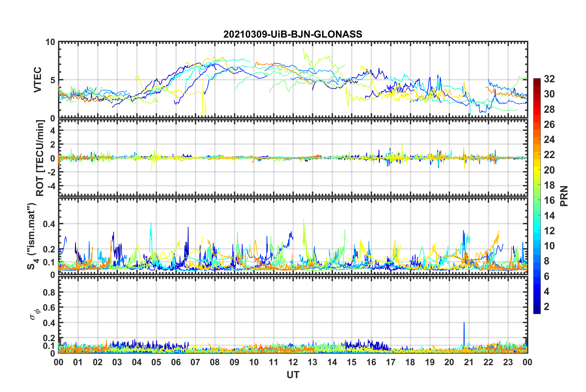Click ROT y-axis tick label 4

pyautogui.click(x=53, y=131)
